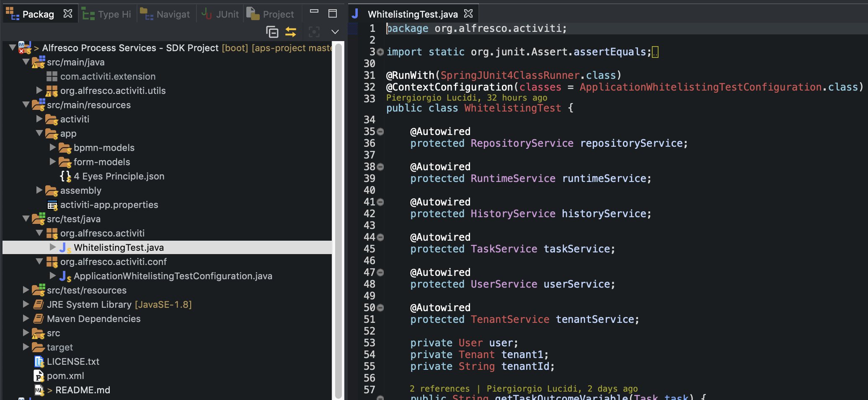Viewport: 868px width, 400px height.
Task: Toggle Link with Editor arrows icon
Action: click(291, 32)
